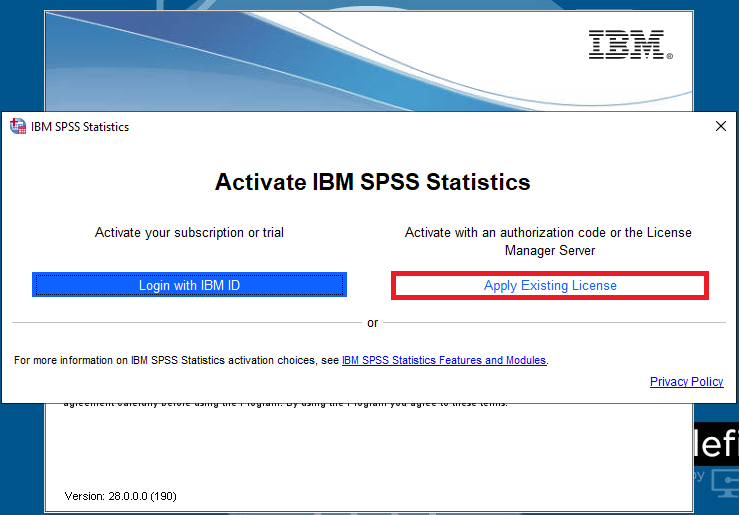Close the IBM SPSS Statistics activation dialog
The image size is (739, 515).
[x=721, y=126]
